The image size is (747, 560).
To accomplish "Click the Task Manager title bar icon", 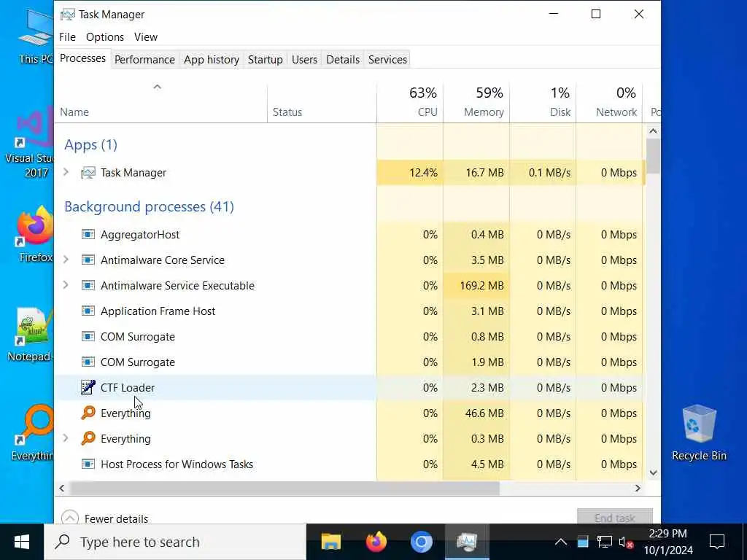I will tap(68, 15).
